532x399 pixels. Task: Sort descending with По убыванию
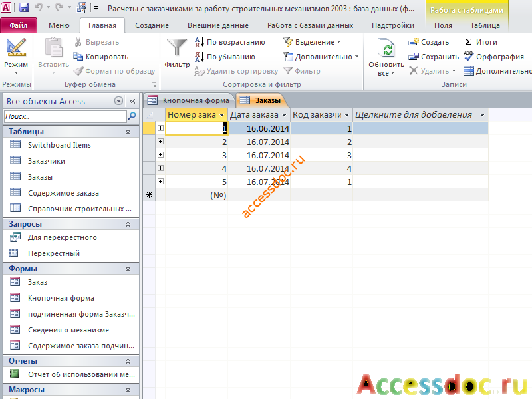click(225, 57)
